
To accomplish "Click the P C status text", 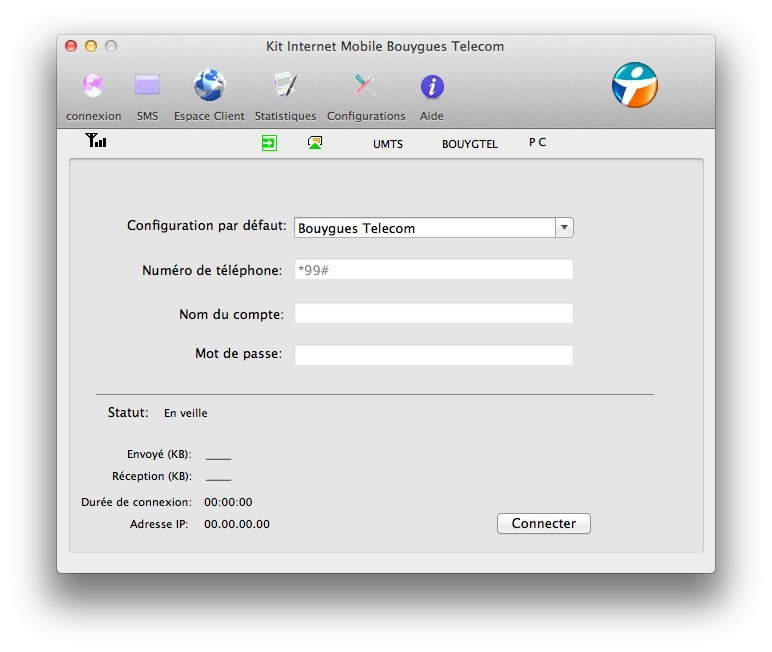I will coord(537,142).
